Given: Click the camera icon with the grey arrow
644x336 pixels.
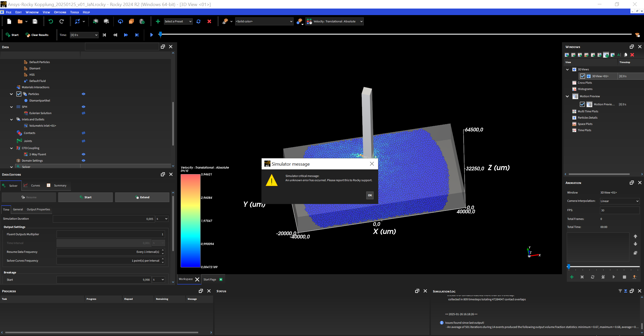Looking at the screenshot, I should (106, 21).
